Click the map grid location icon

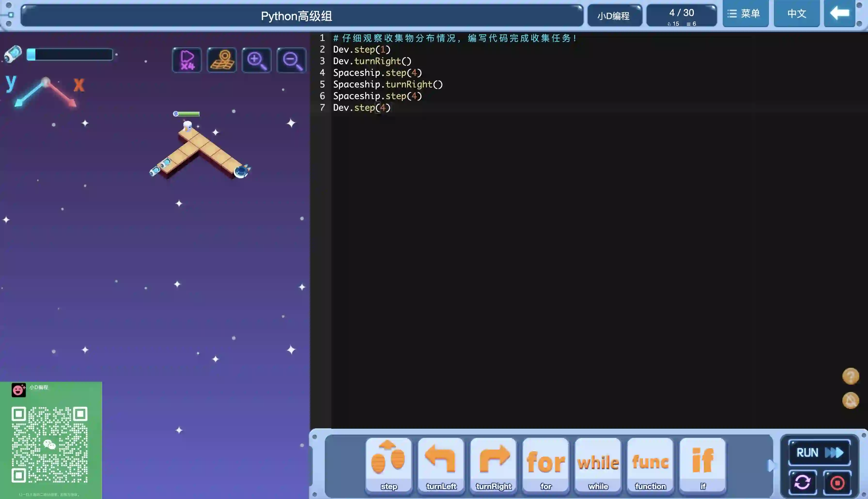(x=222, y=60)
